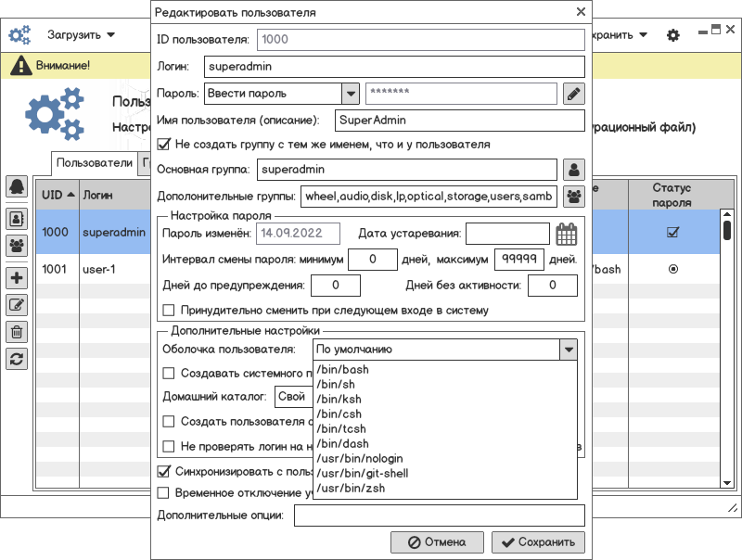742x560 pixels.
Task: Collapse the user shell dropdown arrow
Action: 569,350
